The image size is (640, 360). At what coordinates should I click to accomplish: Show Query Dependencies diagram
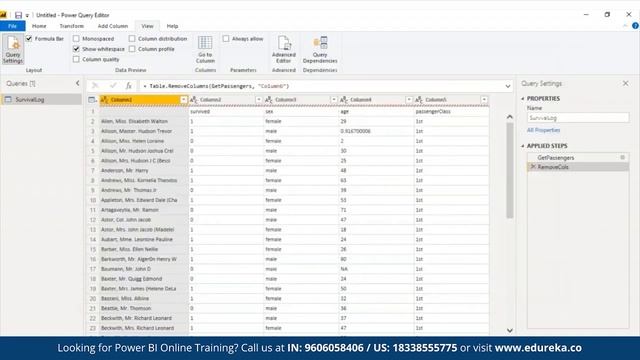click(320, 49)
